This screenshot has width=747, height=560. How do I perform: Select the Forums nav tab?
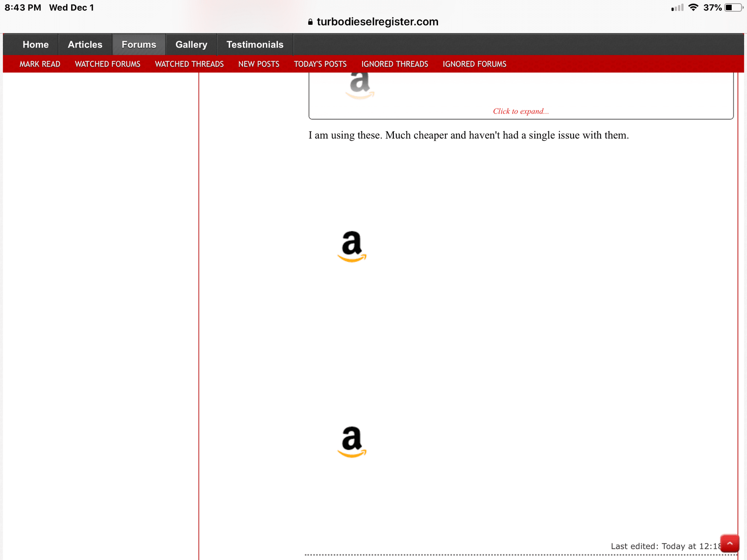(x=139, y=44)
